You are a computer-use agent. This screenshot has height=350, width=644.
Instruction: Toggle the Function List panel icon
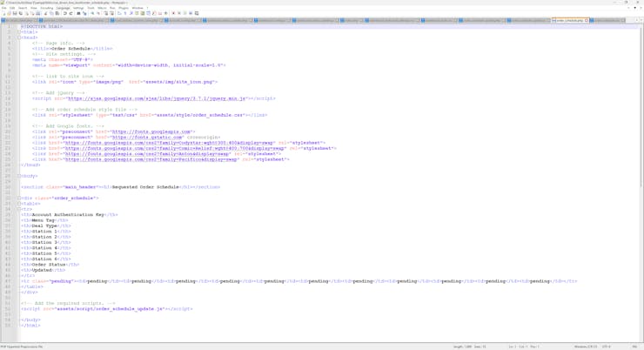(x=154, y=13)
